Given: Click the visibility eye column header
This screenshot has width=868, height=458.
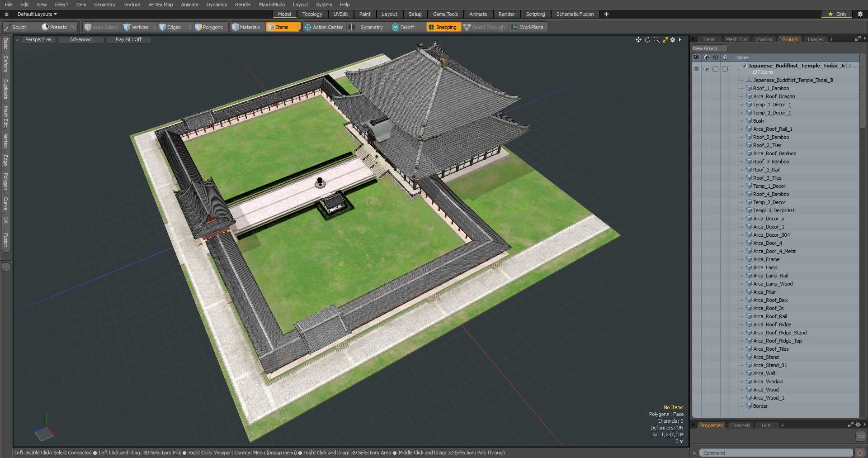Looking at the screenshot, I should tap(696, 57).
